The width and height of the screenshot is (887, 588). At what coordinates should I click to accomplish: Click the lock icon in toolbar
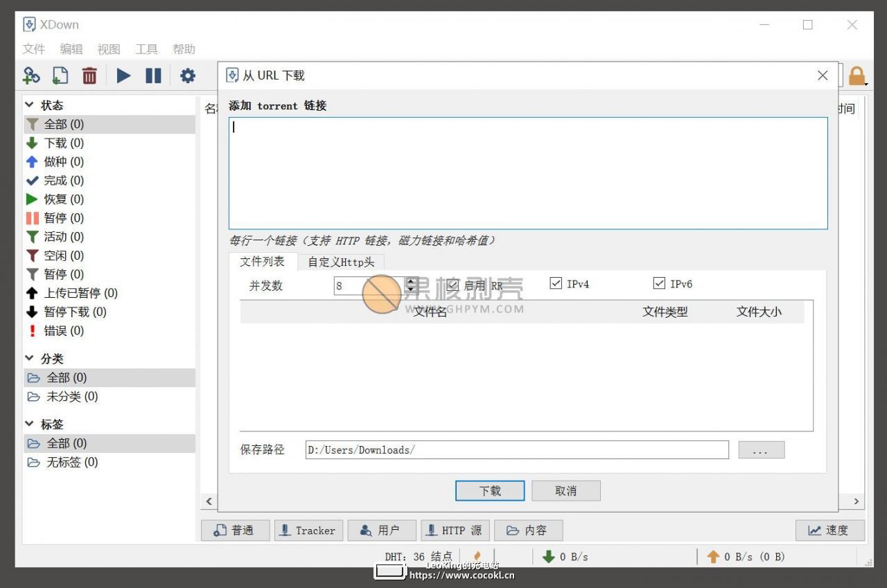(857, 75)
